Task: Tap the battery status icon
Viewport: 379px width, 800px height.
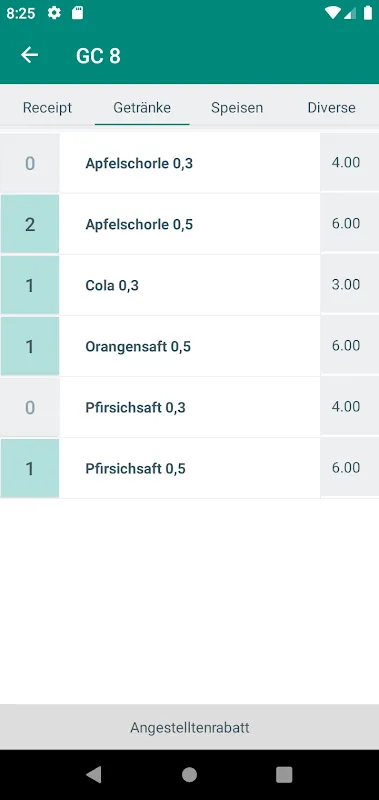Action: [368, 13]
